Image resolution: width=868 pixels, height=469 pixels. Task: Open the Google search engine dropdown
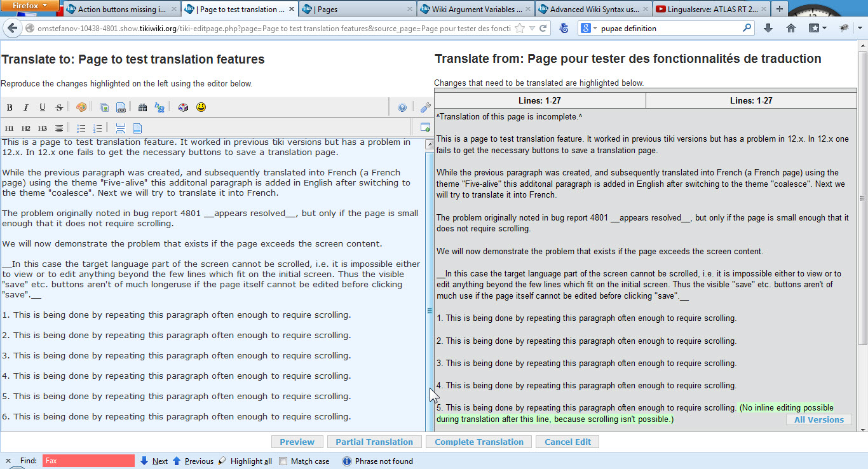(x=589, y=28)
